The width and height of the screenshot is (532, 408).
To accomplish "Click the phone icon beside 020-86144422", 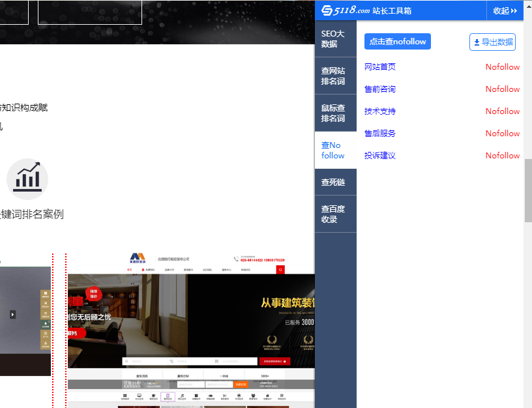I will (x=235, y=259).
